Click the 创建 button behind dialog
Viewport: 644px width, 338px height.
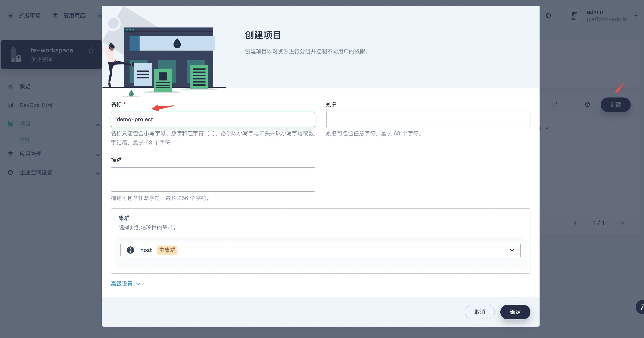(615, 105)
